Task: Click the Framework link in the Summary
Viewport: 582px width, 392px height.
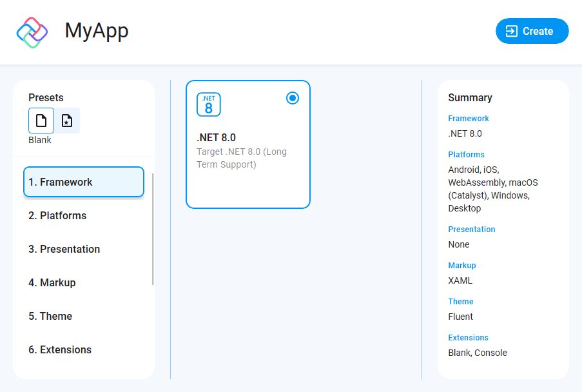Action: pyautogui.click(x=469, y=118)
